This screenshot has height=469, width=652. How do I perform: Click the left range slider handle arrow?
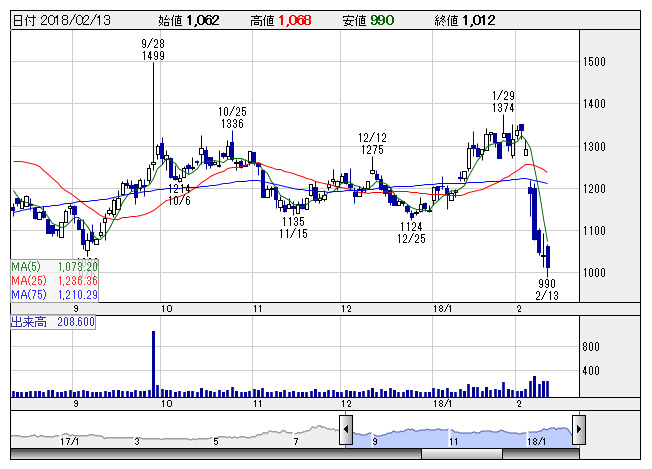click(346, 430)
